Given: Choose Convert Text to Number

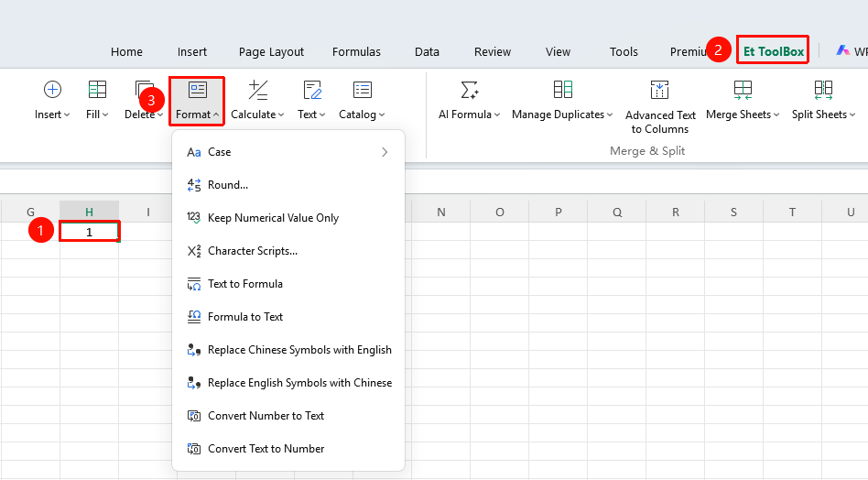Looking at the screenshot, I should click(x=288, y=449).
